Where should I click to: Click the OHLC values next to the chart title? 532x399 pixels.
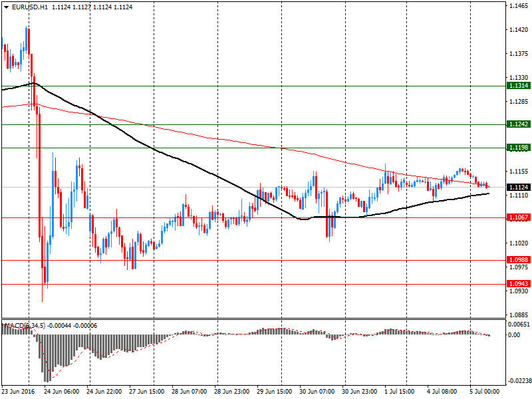tap(92, 7)
